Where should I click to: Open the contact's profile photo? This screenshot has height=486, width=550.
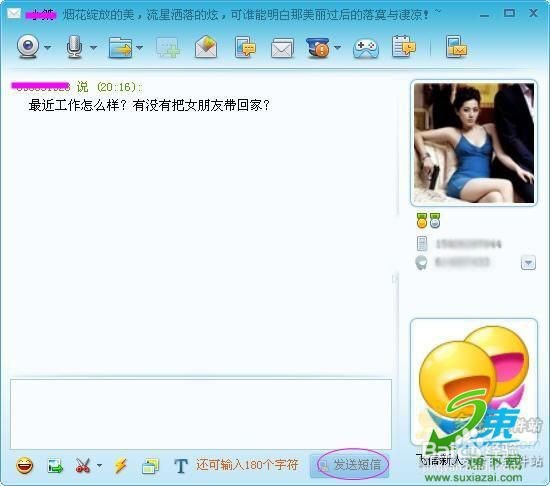[x=474, y=143]
